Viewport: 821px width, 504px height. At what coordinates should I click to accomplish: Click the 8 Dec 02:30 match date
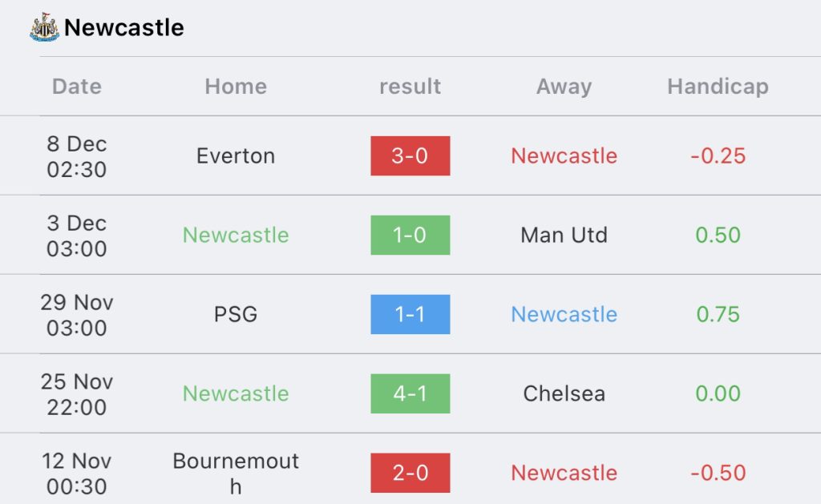pos(77,156)
